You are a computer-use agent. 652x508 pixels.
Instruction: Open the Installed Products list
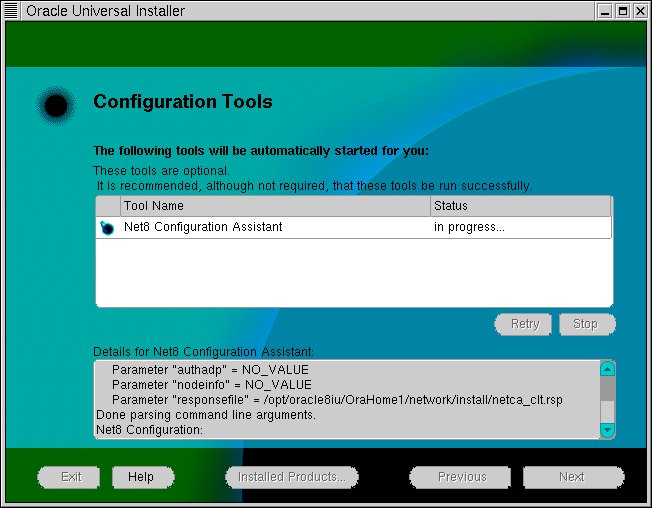(291, 477)
